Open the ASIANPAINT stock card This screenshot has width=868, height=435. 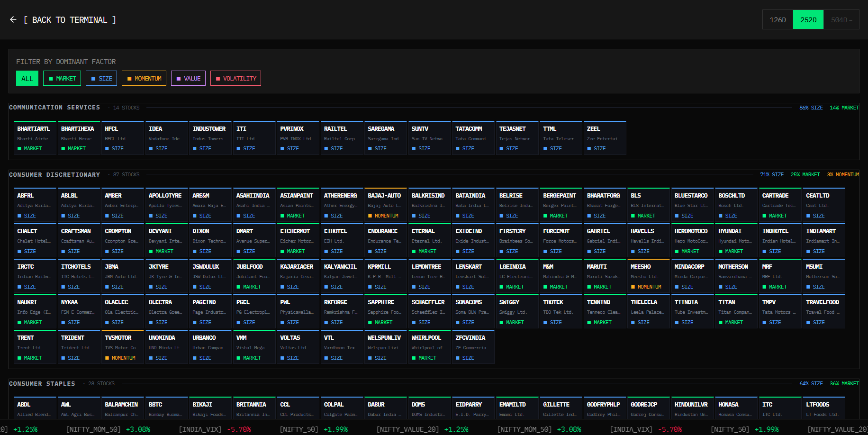pyautogui.click(x=298, y=205)
